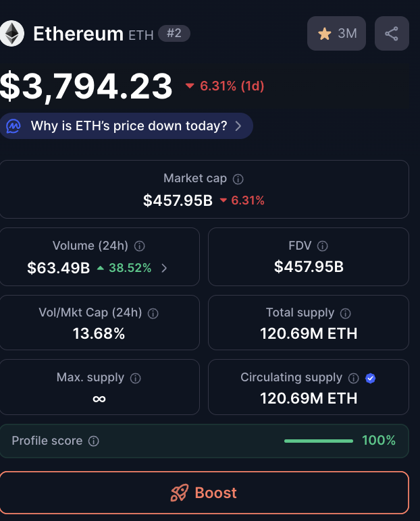Click the verified checkmark badge

(x=370, y=378)
